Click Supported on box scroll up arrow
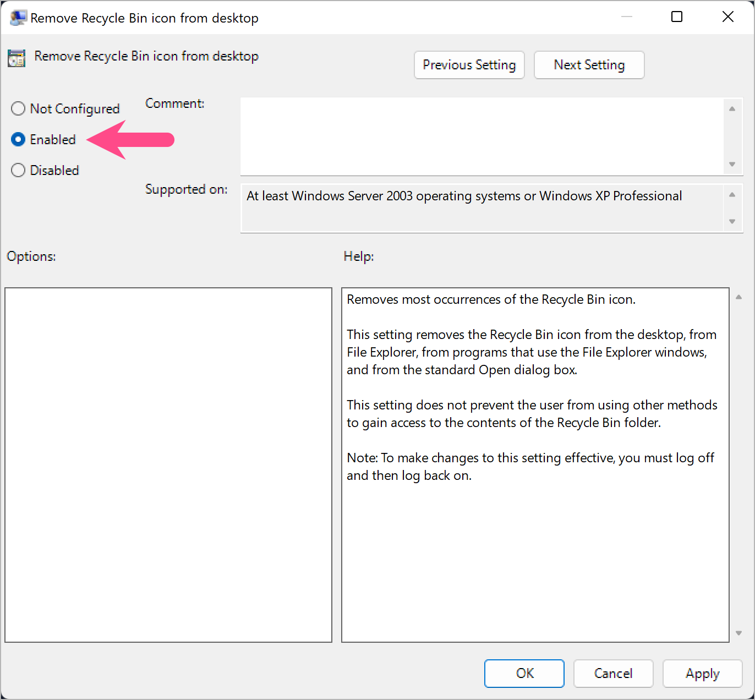The height and width of the screenshot is (700, 755). coord(732,194)
